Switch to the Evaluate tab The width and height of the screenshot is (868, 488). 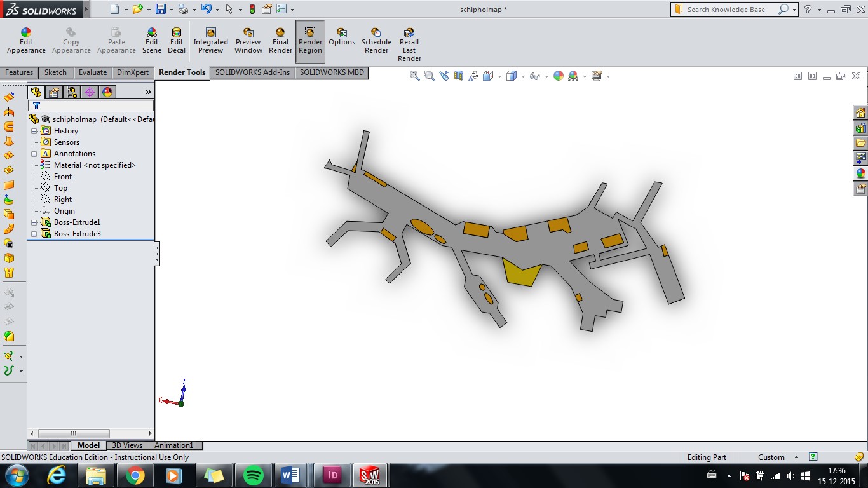pos(93,72)
